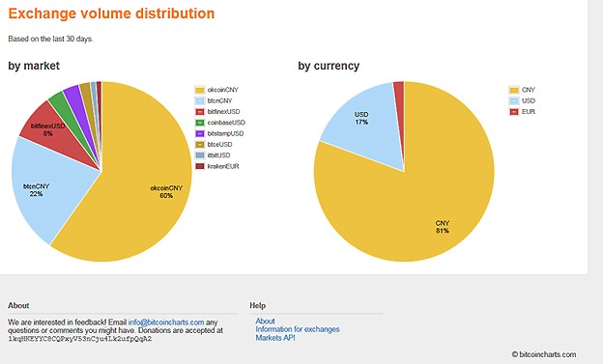Click the krakenEUR dark red legend swatch
Viewport: 603px width, 364px height.
200,166
